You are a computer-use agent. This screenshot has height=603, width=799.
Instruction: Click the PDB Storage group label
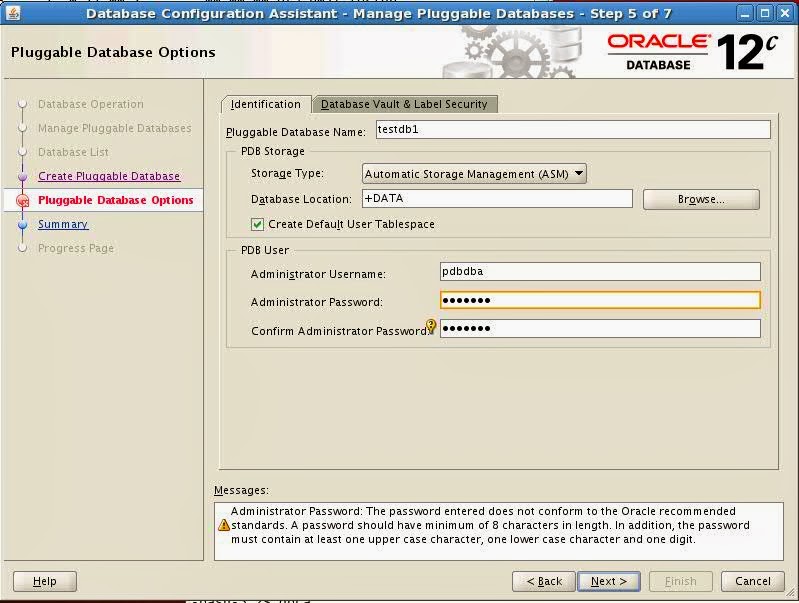[273, 151]
